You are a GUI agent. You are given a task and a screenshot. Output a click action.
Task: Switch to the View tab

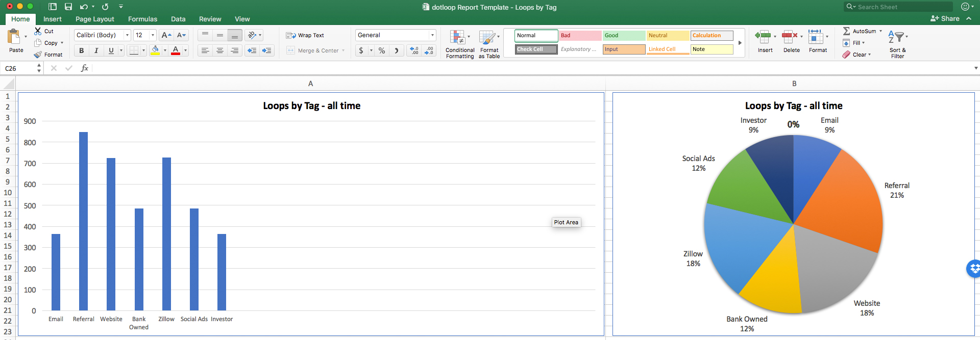(242, 19)
